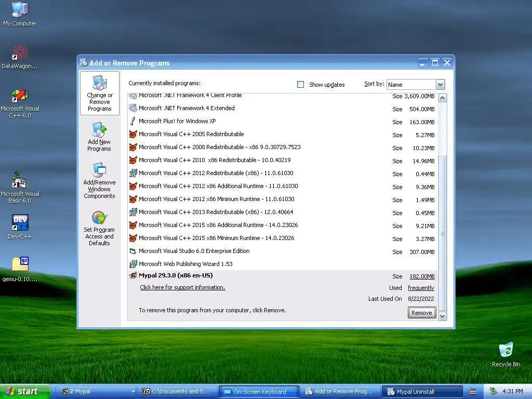The width and height of the screenshot is (532, 399).
Task: Open the DataWagon desktop shortcut
Action: [20, 57]
